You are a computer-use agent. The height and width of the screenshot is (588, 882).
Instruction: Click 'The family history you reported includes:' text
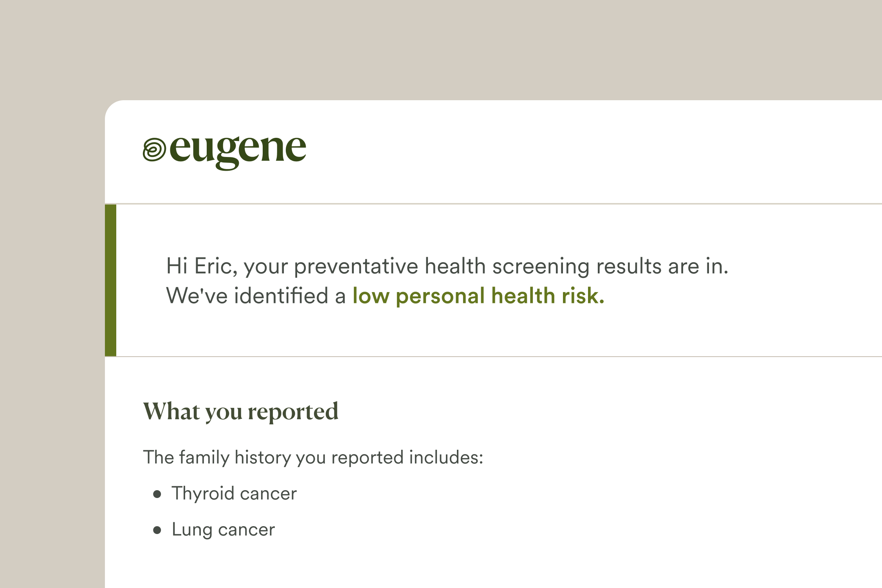(x=313, y=457)
